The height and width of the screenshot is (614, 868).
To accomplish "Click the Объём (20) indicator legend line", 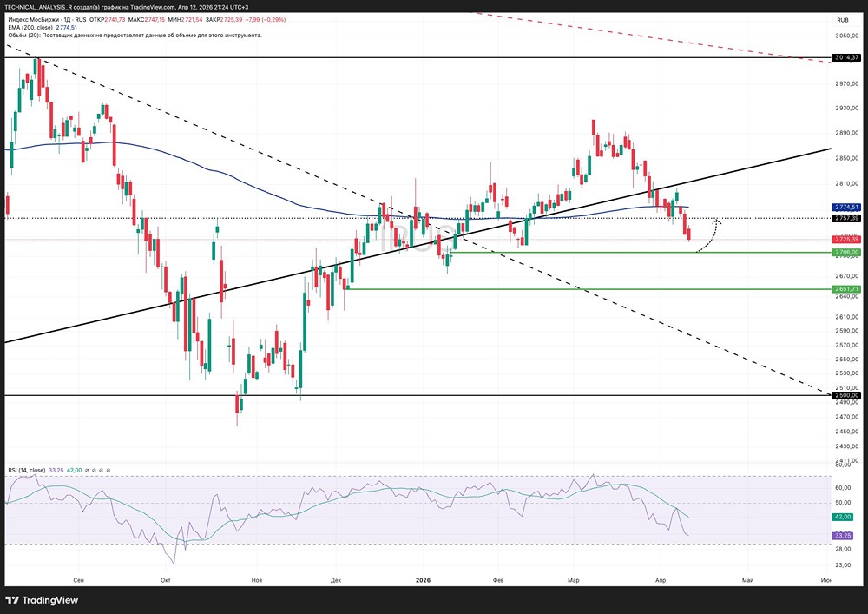I will pos(135,35).
